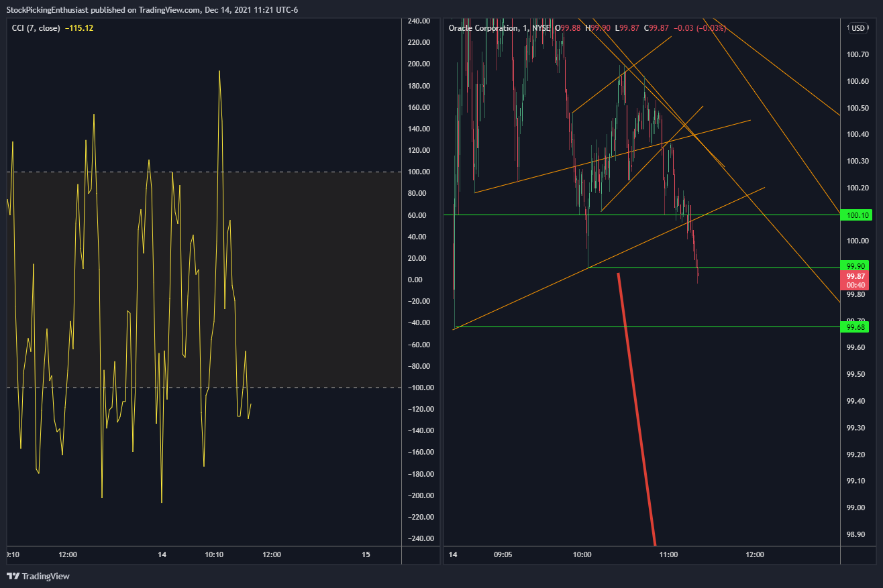The height and width of the screenshot is (588, 883).
Task: Click 99.80 on the price scale
Action: click(x=855, y=294)
